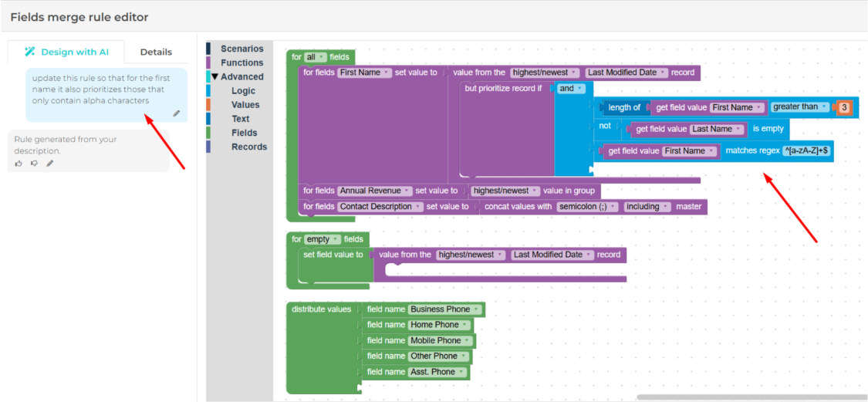Select the Logic toolbox category
The width and height of the screenshot is (868, 402).
coord(243,91)
